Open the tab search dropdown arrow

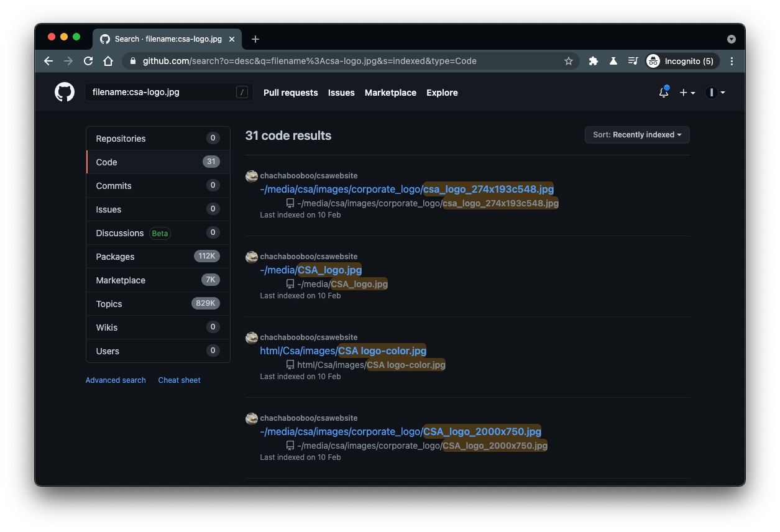coord(732,39)
